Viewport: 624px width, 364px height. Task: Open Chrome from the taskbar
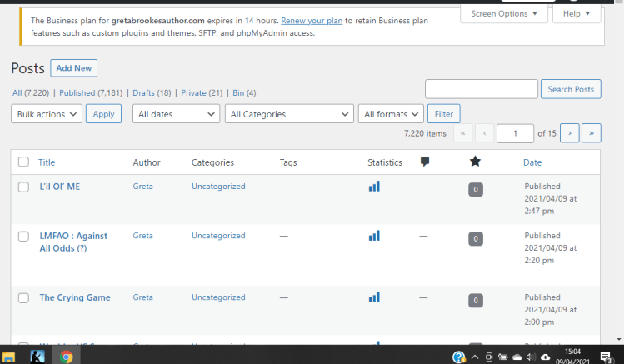(66, 357)
